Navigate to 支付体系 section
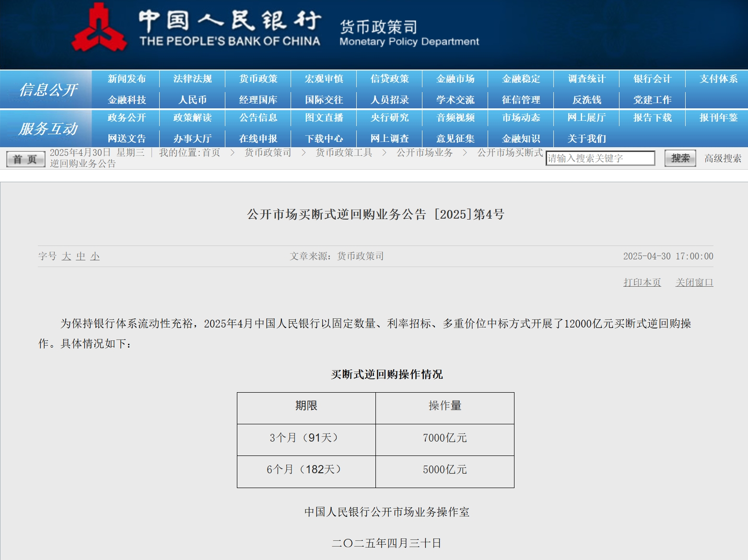 718,79
